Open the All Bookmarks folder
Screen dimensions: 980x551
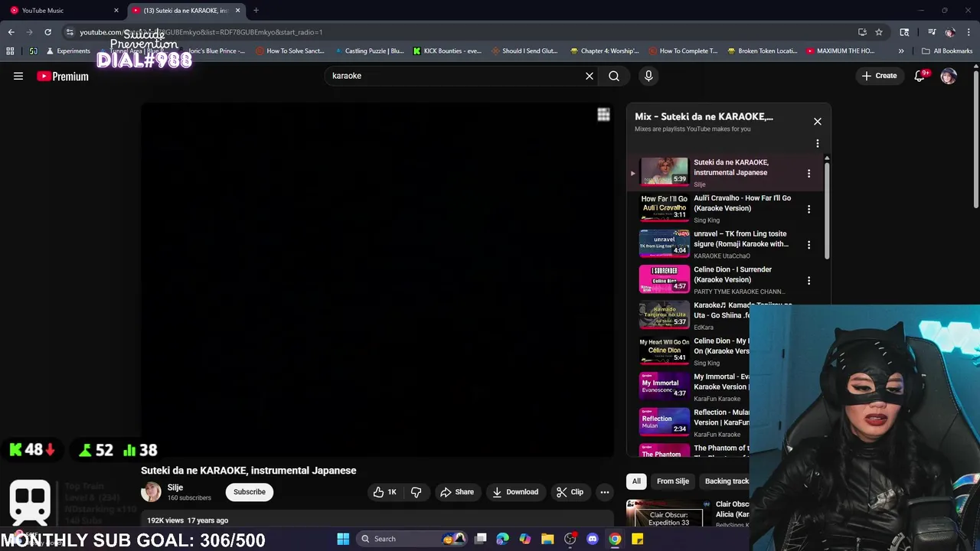click(947, 51)
